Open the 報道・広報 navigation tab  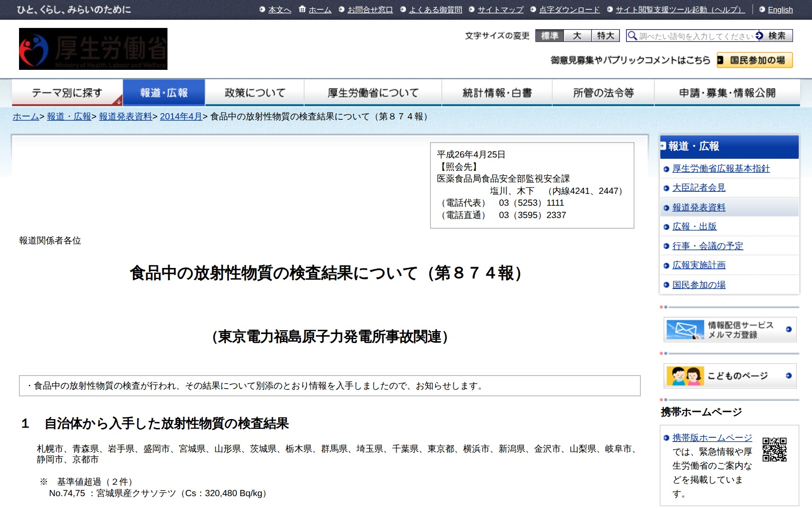coord(164,93)
